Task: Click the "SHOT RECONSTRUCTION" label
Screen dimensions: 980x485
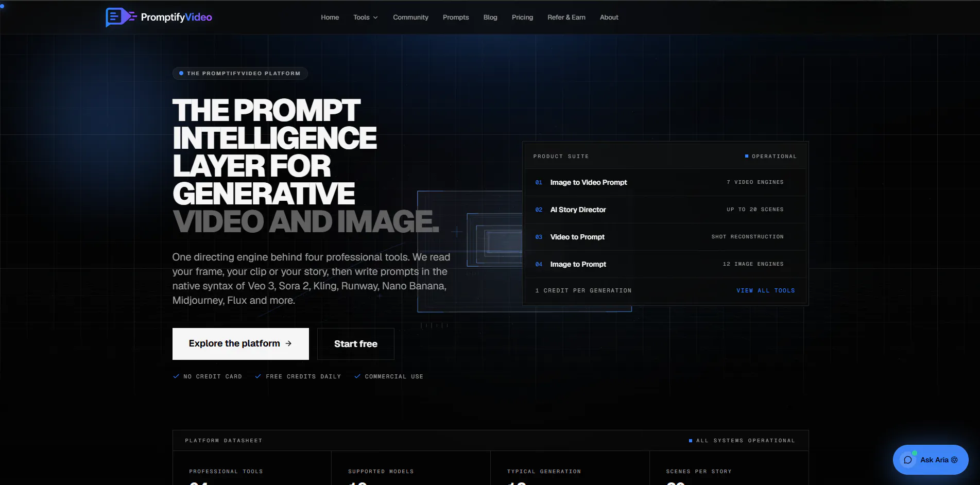Action: (748, 237)
